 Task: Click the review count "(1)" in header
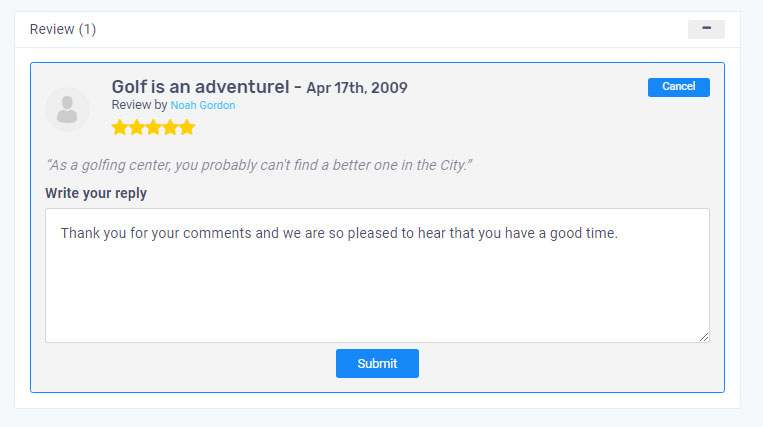coord(88,29)
